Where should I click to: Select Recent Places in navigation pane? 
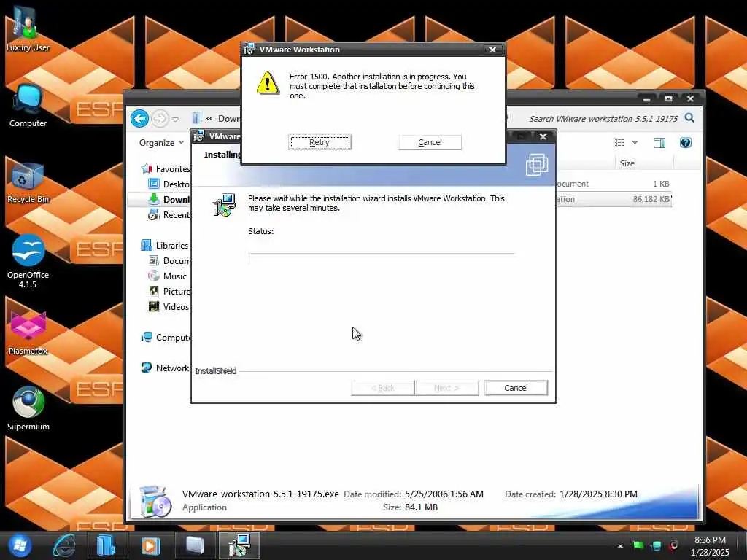click(x=169, y=215)
